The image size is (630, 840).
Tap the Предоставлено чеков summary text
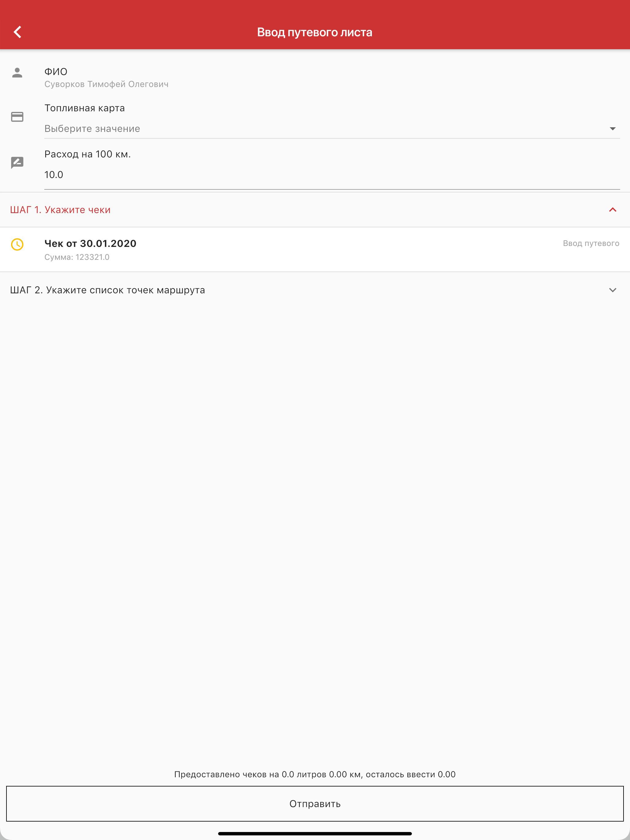[315, 774]
